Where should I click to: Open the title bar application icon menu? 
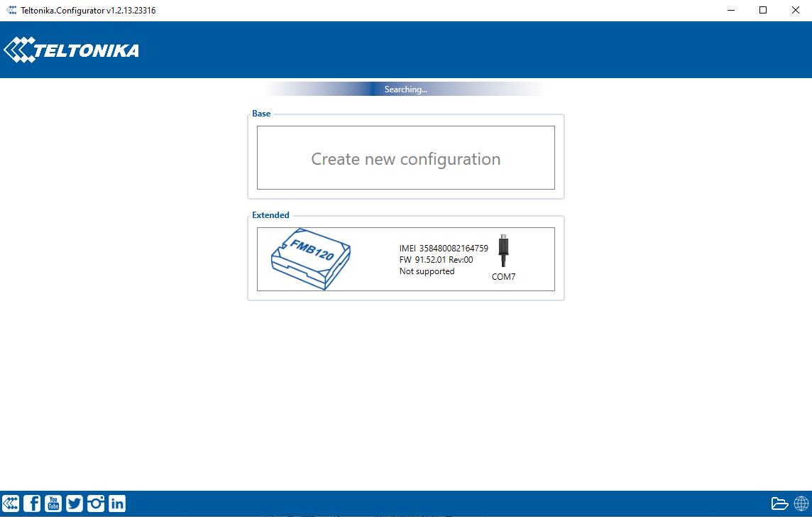coord(11,11)
